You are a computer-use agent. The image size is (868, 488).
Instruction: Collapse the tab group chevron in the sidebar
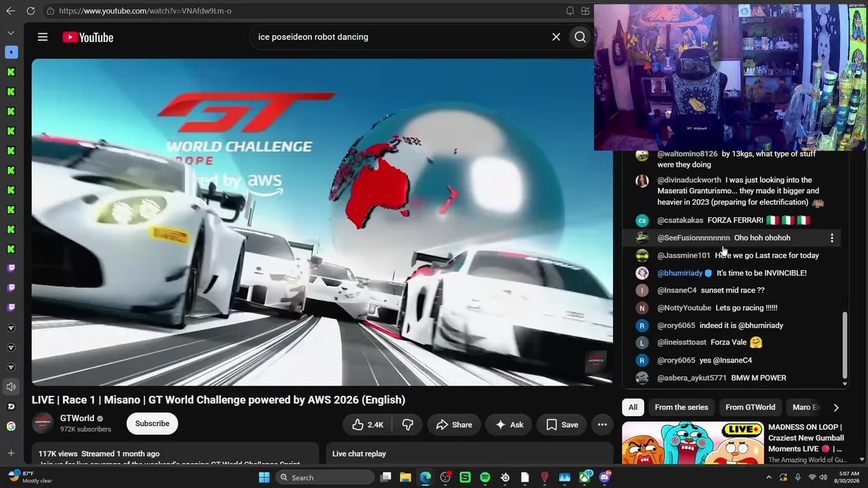(11, 33)
